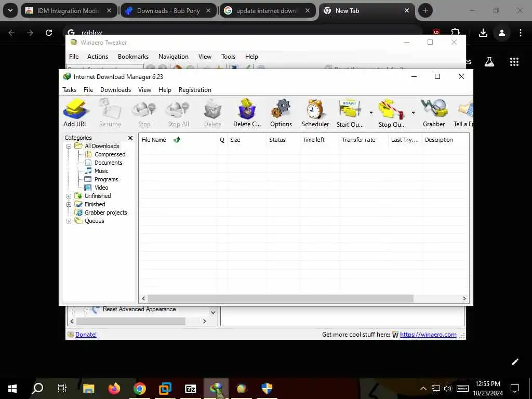Screen dimensions: 532x399
Task: Select Reset Advanced Appearance in Winaero tree
Action: click(x=139, y=310)
